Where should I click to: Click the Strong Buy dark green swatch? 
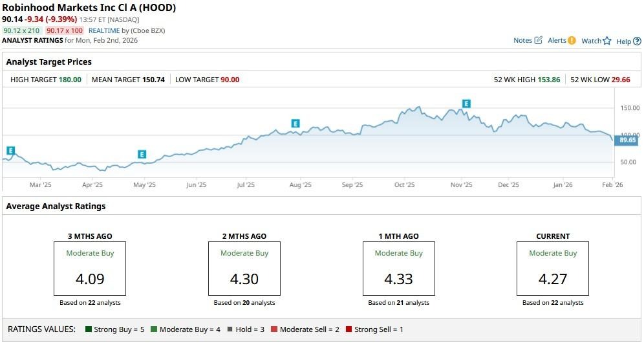click(89, 329)
